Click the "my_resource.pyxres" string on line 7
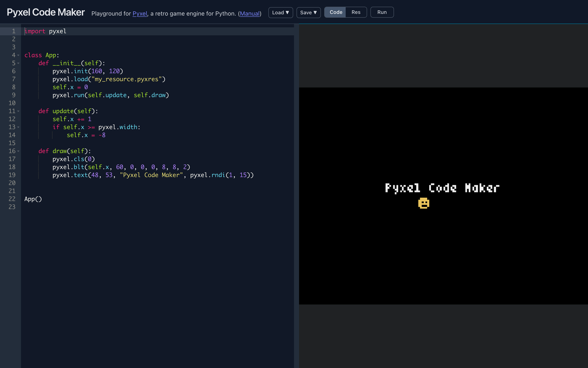This screenshot has height=368, width=588. point(127,79)
